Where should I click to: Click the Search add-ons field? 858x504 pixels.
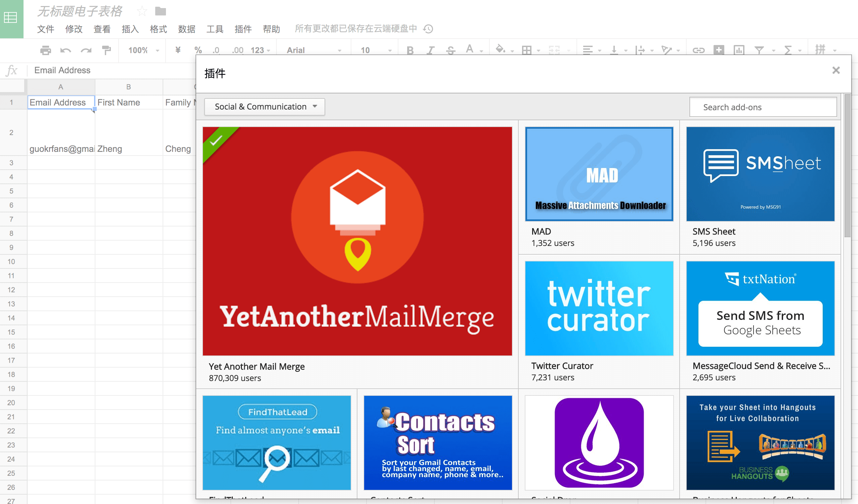point(763,107)
